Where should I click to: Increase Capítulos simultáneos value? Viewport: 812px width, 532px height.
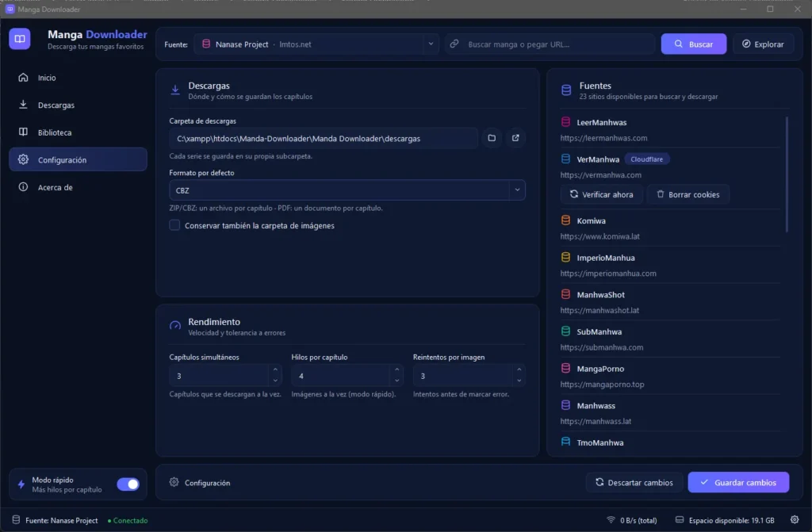(275, 369)
